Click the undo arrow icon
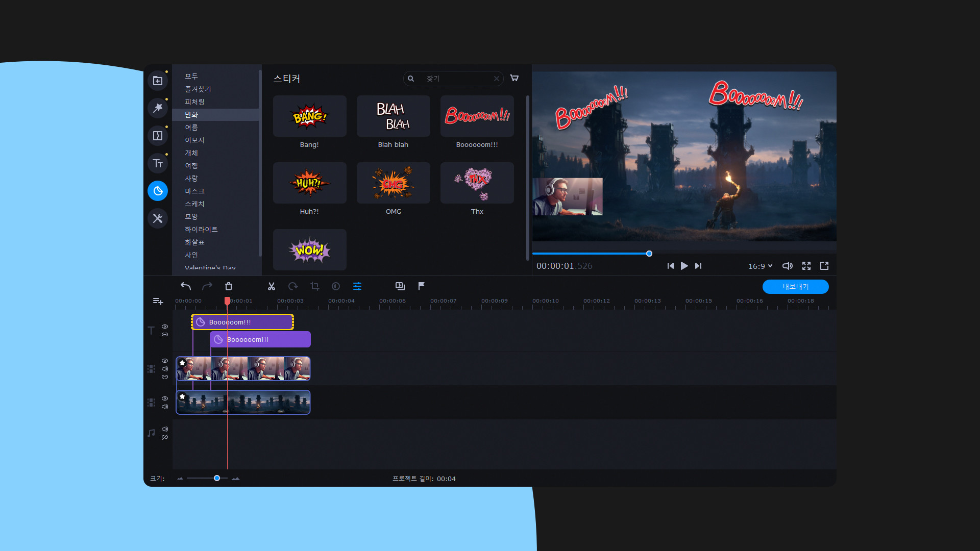 point(186,286)
